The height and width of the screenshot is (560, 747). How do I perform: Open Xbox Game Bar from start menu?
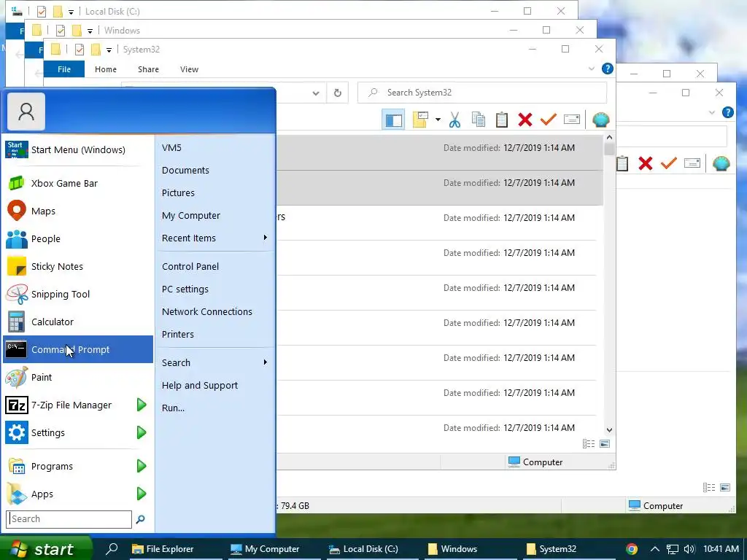coord(77,183)
